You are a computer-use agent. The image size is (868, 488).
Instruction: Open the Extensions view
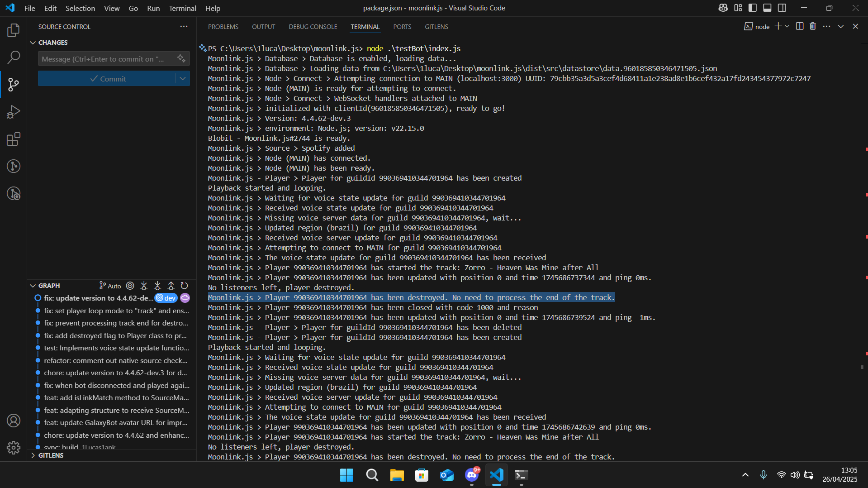click(x=14, y=139)
